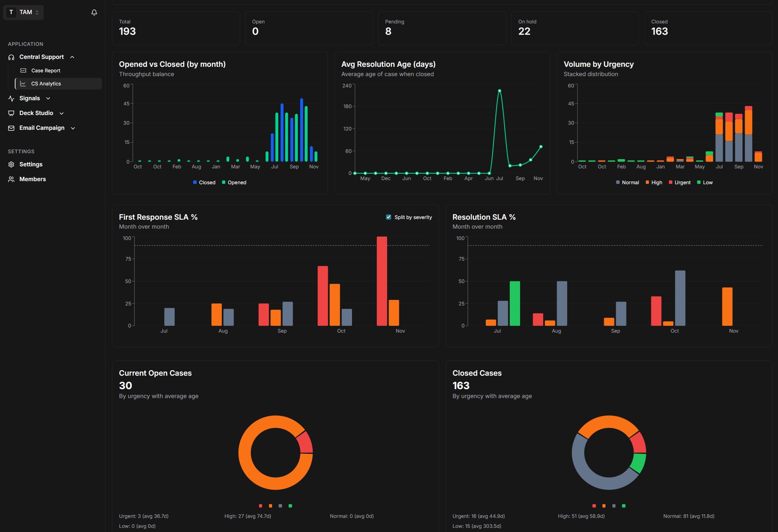Switch to the Case Report page
The height and width of the screenshot is (532, 778).
point(45,70)
